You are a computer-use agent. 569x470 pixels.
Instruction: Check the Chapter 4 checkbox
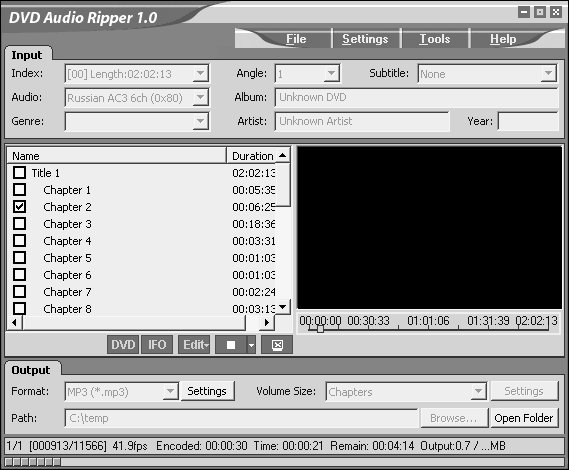pos(20,240)
